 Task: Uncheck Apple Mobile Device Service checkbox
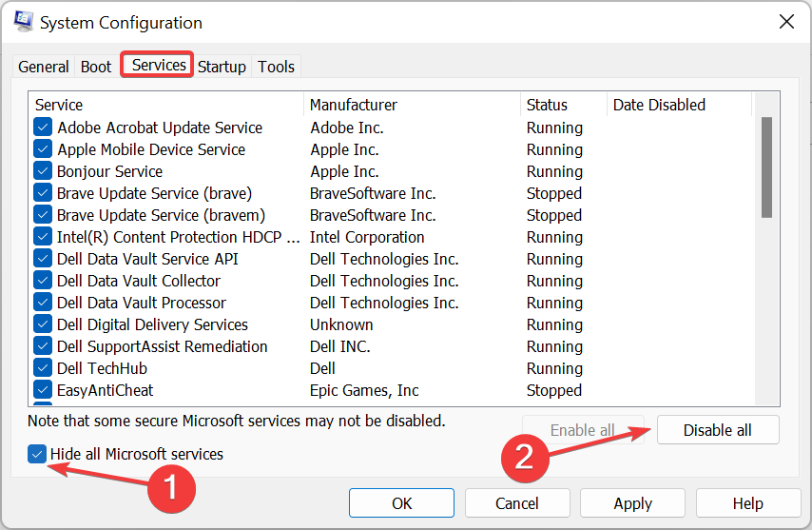pos(43,149)
